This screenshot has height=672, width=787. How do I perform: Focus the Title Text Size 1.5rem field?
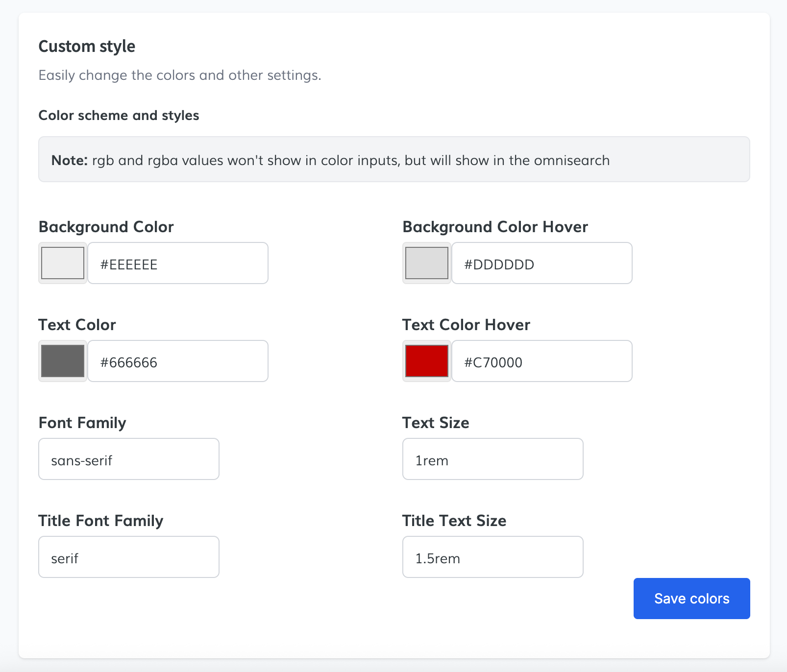pos(492,557)
